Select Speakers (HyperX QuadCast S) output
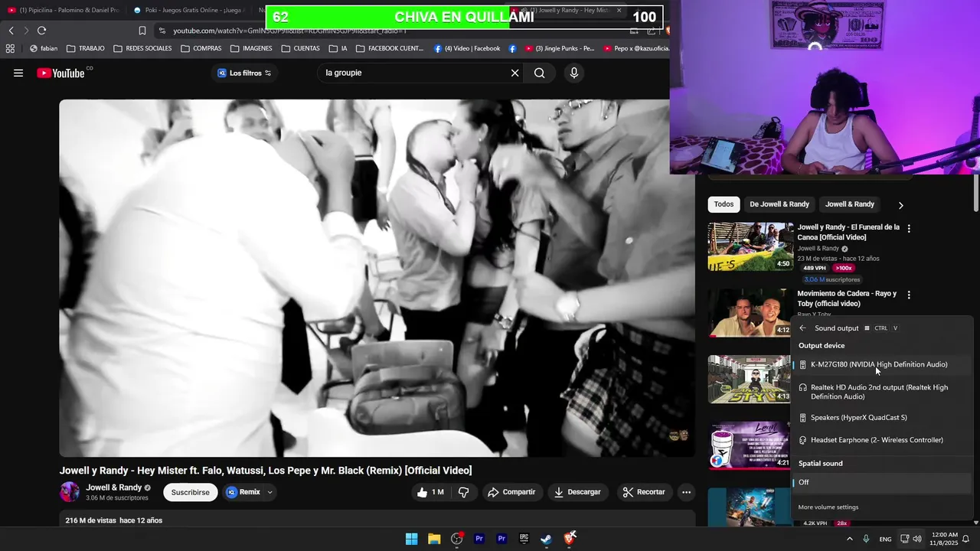The width and height of the screenshot is (980, 551). point(882,418)
